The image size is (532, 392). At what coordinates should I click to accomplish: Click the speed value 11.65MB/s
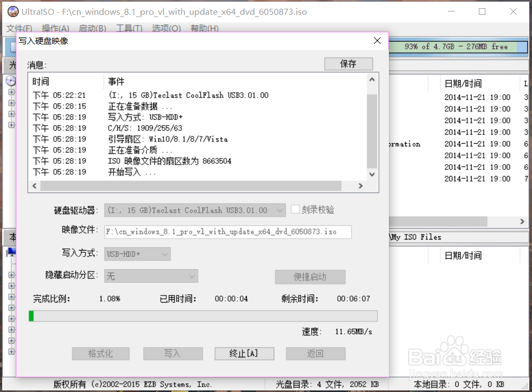pos(354,332)
